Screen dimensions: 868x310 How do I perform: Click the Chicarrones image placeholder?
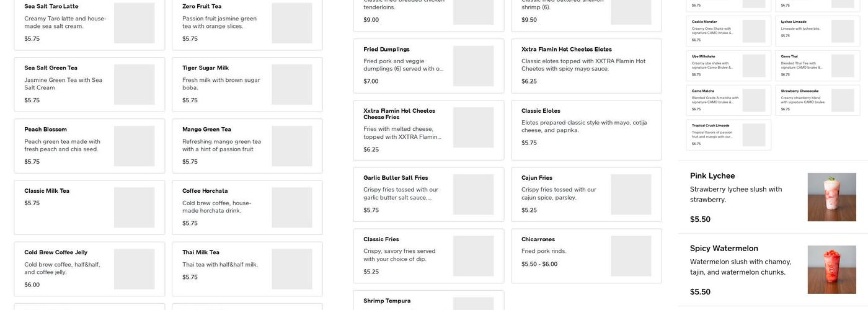(631, 255)
